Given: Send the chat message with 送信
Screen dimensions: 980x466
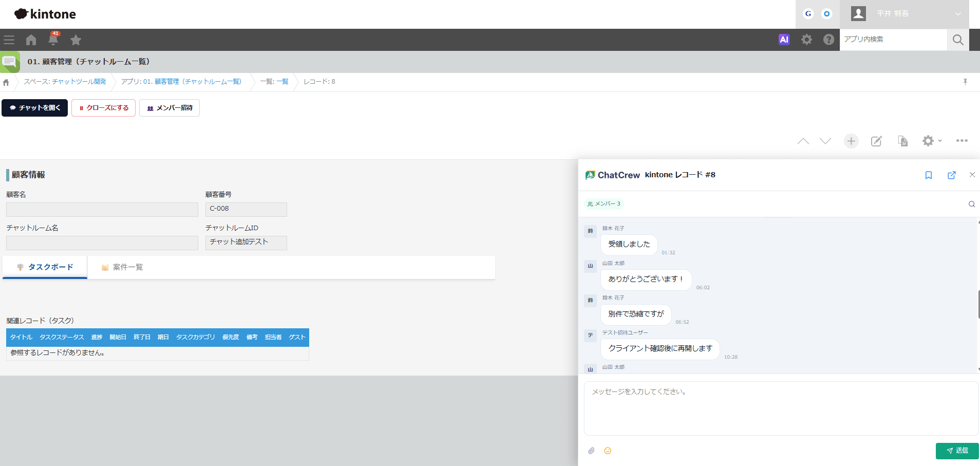Looking at the screenshot, I should (x=957, y=451).
